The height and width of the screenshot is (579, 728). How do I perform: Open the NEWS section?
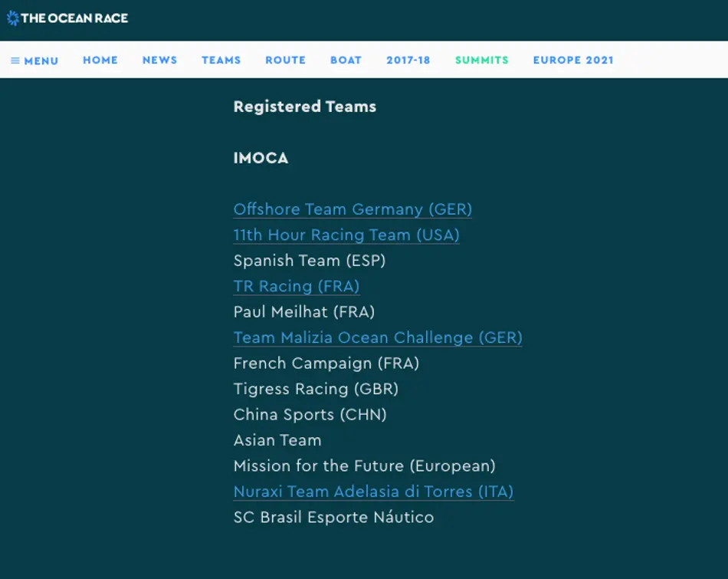(159, 60)
